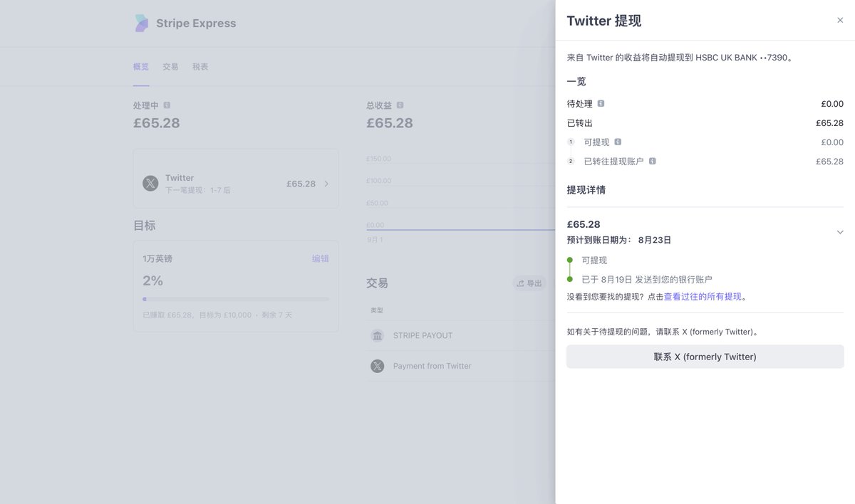The width and height of the screenshot is (855, 504).
Task: Click the 目标 section heading
Action: [x=145, y=226]
